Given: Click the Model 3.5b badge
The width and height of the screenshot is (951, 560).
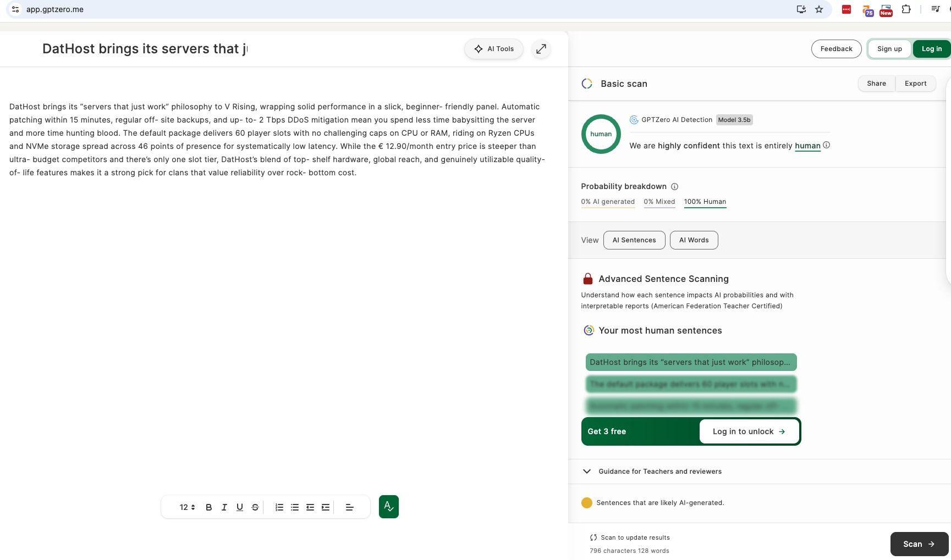Looking at the screenshot, I should tap(734, 120).
